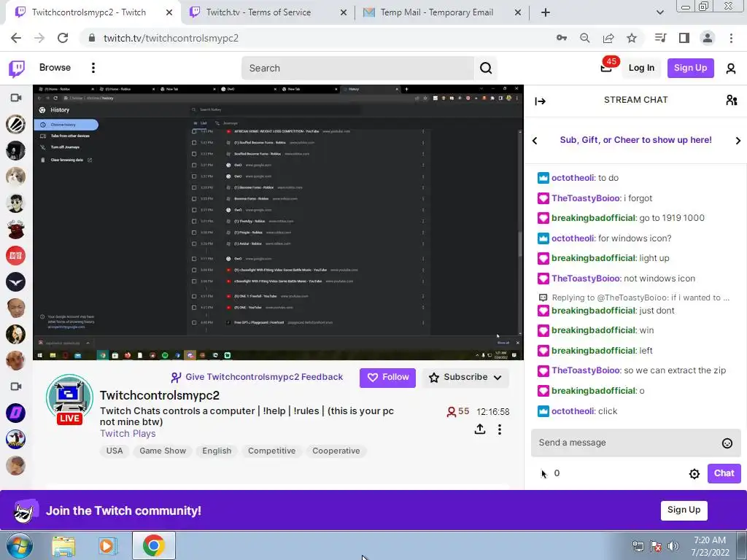Show next chat leaderboard arrow

pyautogui.click(x=738, y=141)
